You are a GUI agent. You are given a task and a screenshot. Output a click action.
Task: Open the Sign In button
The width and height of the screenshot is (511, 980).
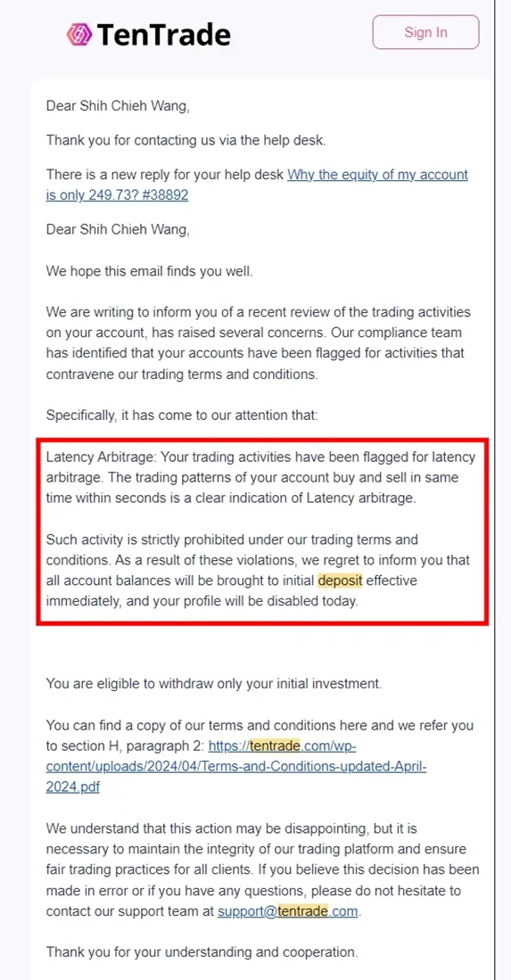coord(425,32)
